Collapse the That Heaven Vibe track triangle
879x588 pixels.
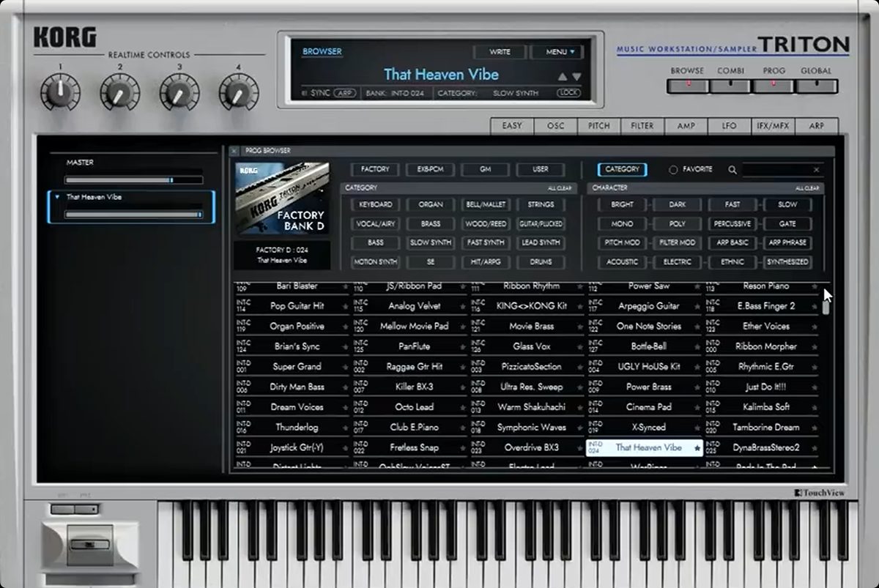point(57,198)
